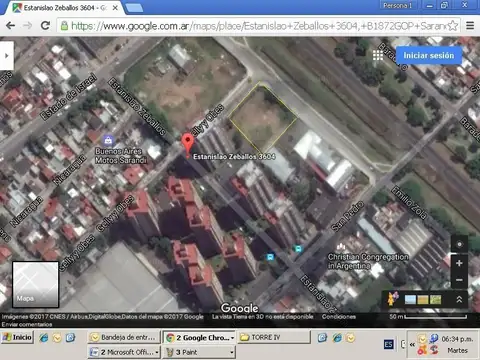This screenshot has height=360, width=480.
Task: Click the 06:34 p.m. clock
Action: 457,339
